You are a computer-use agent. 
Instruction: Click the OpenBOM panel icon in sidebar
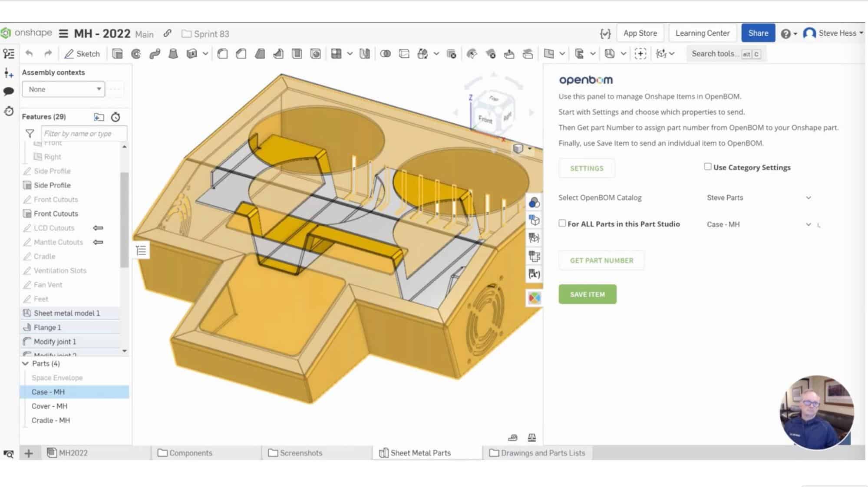click(534, 296)
